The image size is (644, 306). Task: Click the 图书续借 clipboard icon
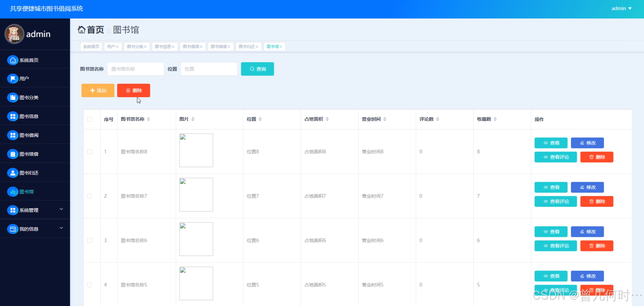click(x=12, y=154)
